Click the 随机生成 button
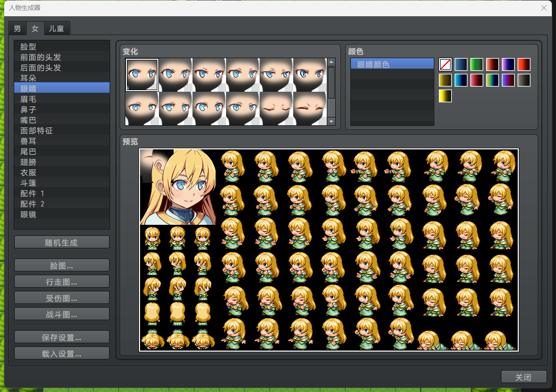Viewport: 556px width, 392px height. pyautogui.click(x=62, y=243)
